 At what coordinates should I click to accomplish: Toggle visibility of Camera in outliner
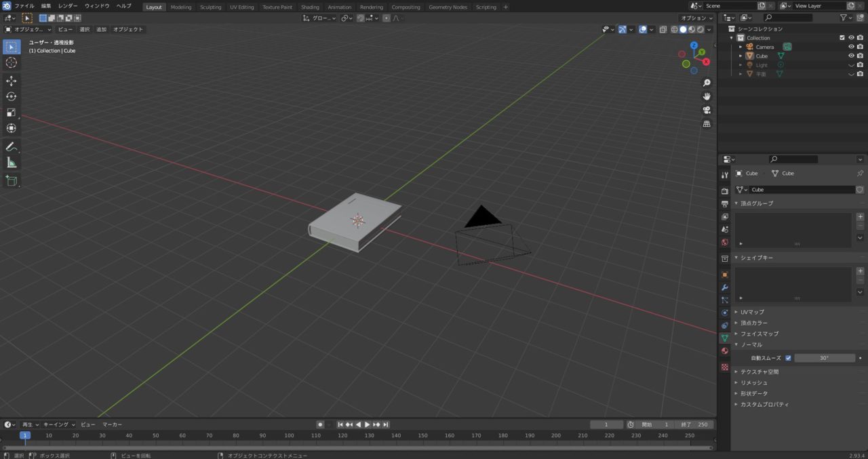pos(851,47)
